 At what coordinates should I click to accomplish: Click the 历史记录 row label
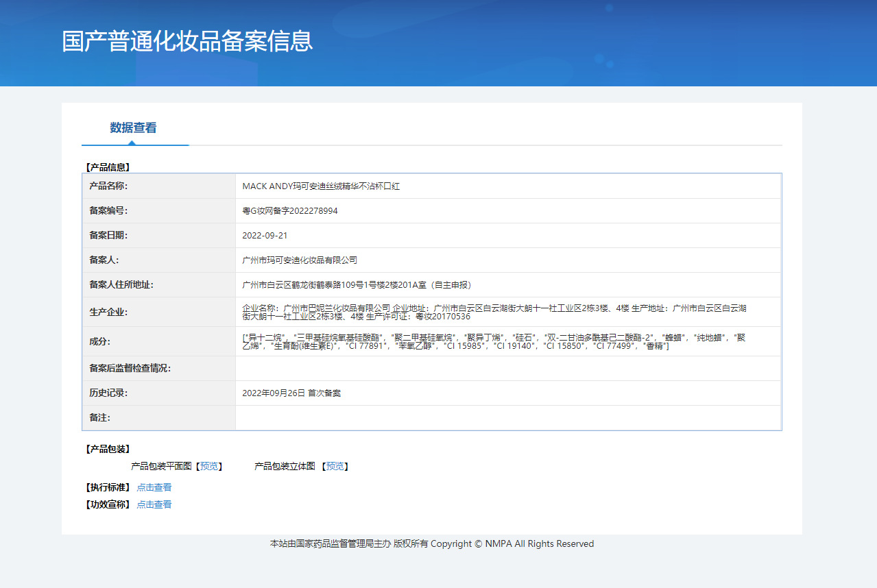(x=108, y=393)
